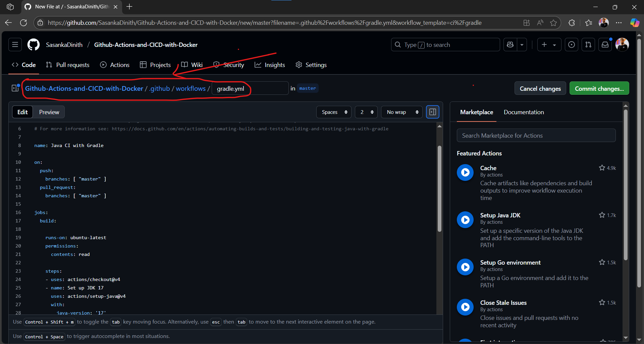Open Insights repository tab
Viewport: 644px width, 344px height.
click(270, 65)
